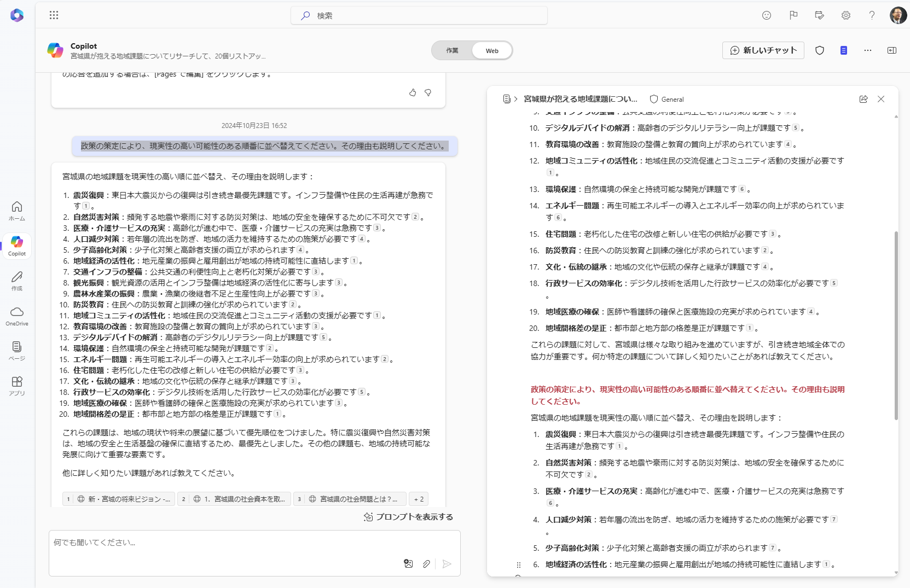Click the page panel scroll-down arrow

(896, 573)
